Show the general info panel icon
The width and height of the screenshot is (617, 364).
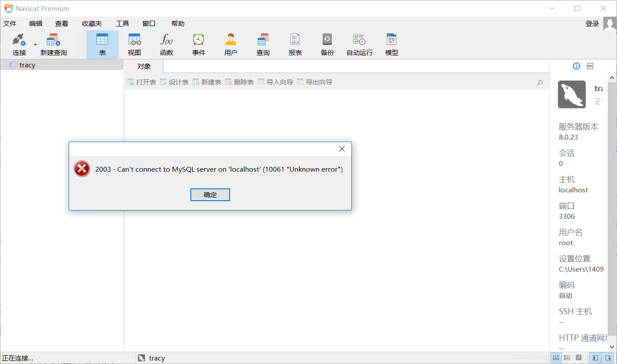(x=576, y=66)
